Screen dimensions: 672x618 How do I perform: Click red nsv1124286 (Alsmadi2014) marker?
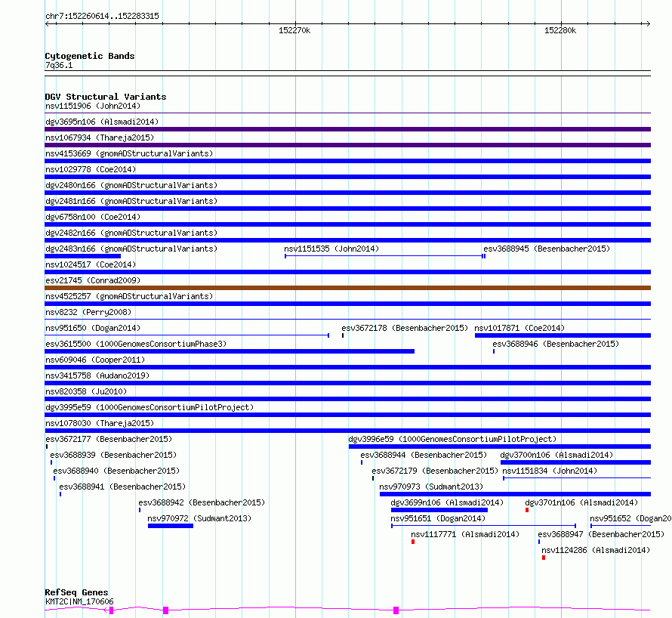tap(544, 558)
